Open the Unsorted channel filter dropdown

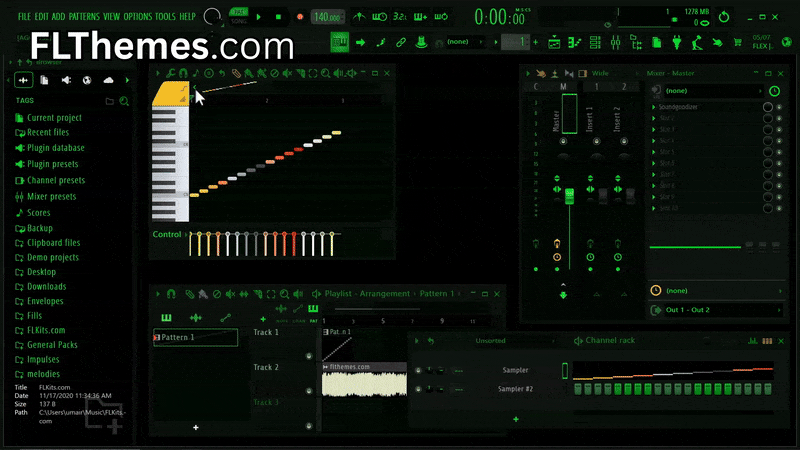click(513, 341)
